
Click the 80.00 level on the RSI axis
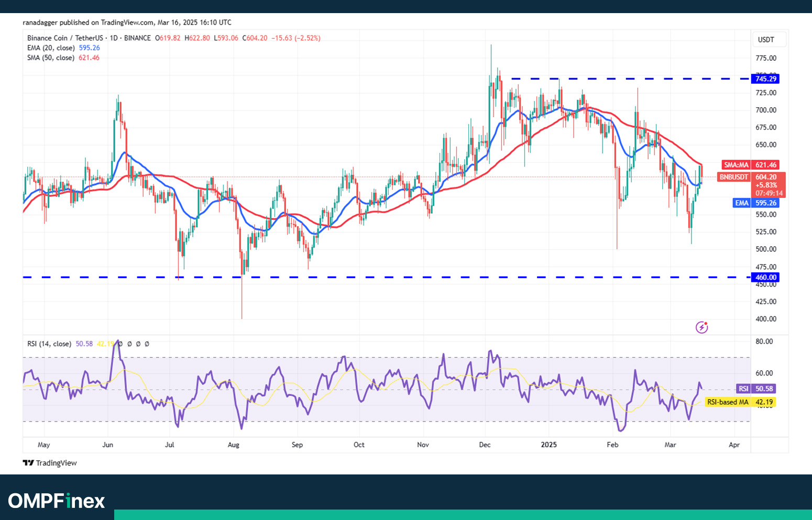[764, 341]
